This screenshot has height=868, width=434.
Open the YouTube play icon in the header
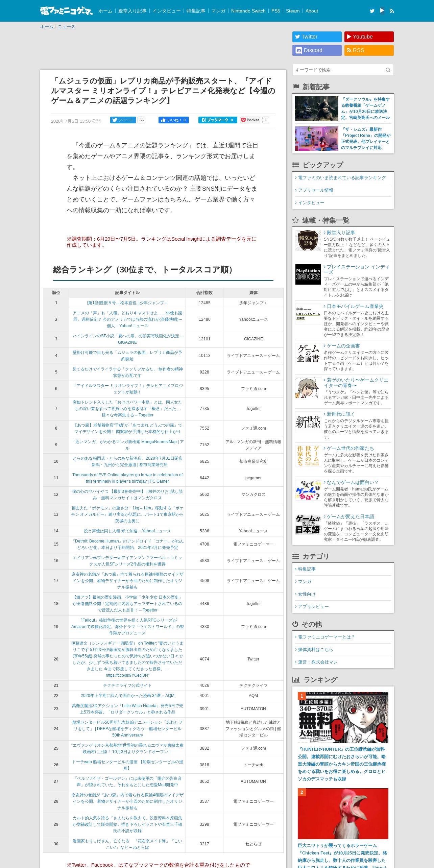[382, 10]
